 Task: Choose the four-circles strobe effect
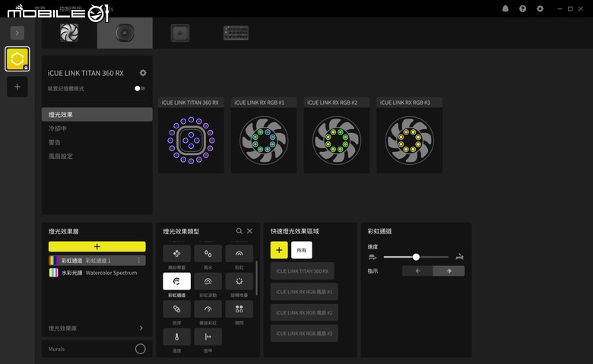[239, 309]
